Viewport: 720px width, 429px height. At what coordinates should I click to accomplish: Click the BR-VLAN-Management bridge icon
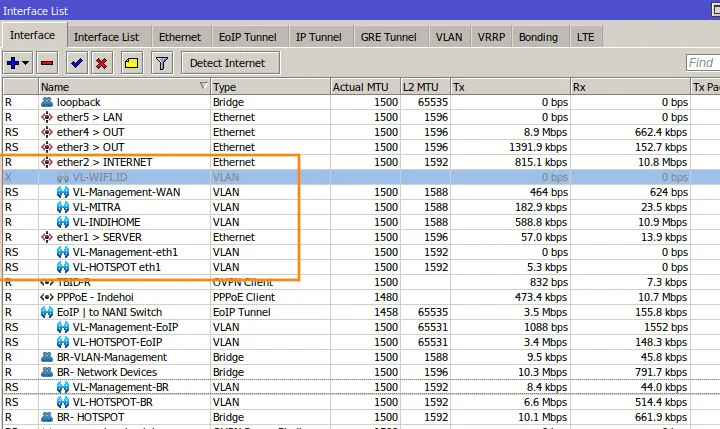pyautogui.click(x=47, y=357)
